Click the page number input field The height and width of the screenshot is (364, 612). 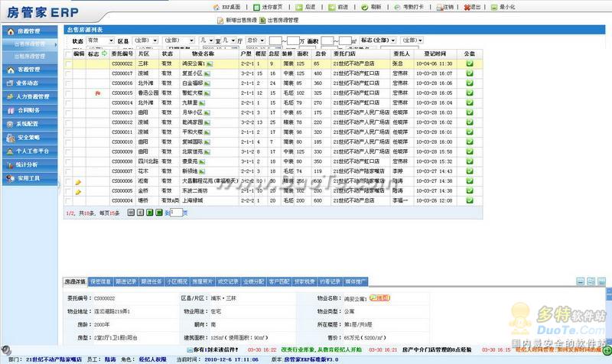177,213
